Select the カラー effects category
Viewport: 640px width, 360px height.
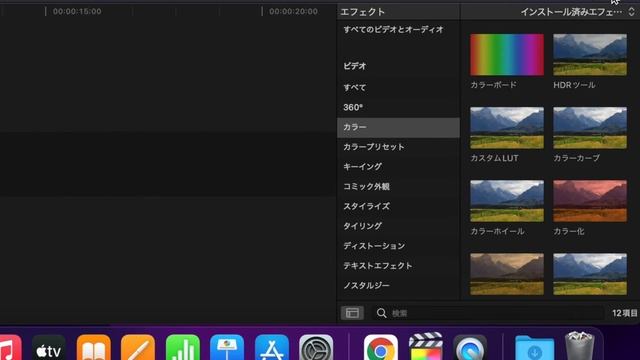click(398, 127)
